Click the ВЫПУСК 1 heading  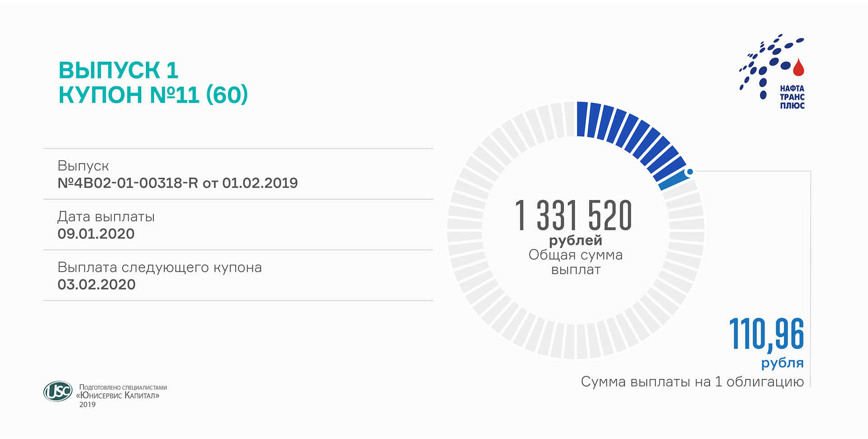pos(118,71)
